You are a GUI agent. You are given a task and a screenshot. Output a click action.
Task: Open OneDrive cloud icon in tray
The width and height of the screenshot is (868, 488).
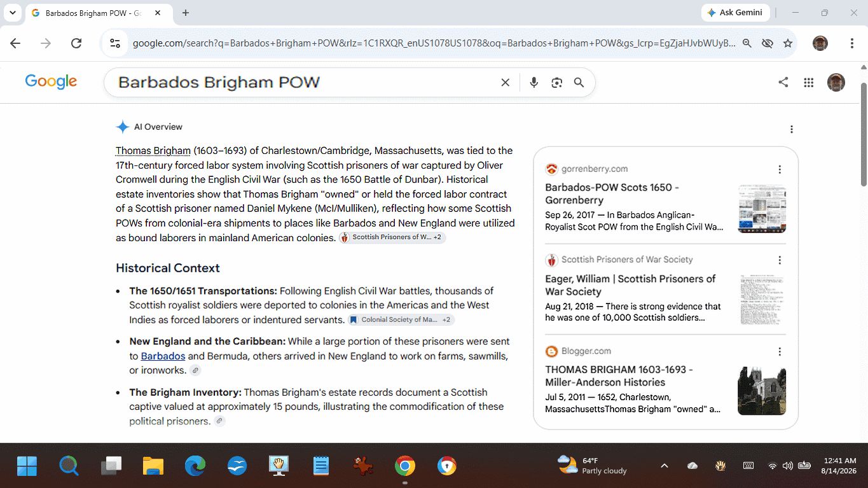tap(692, 466)
